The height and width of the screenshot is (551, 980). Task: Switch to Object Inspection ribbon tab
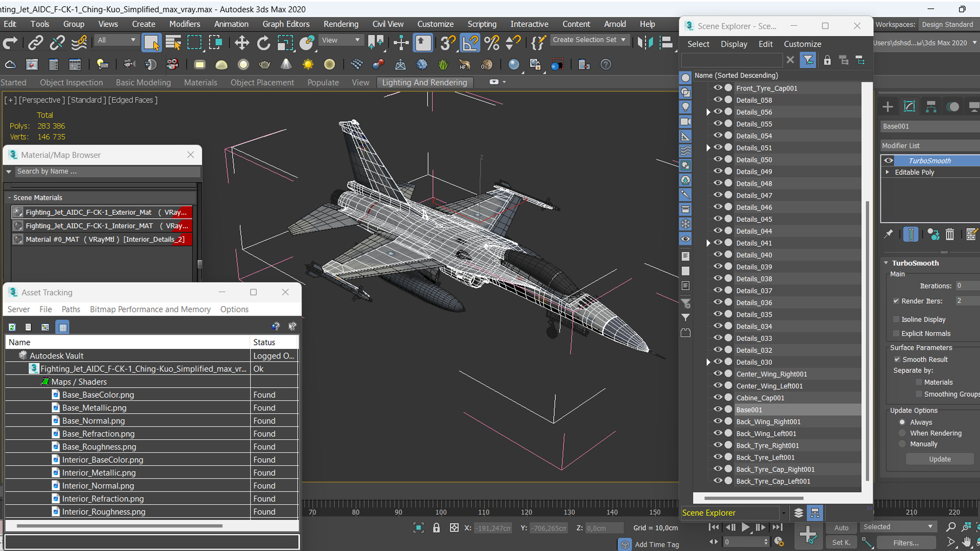point(71,83)
